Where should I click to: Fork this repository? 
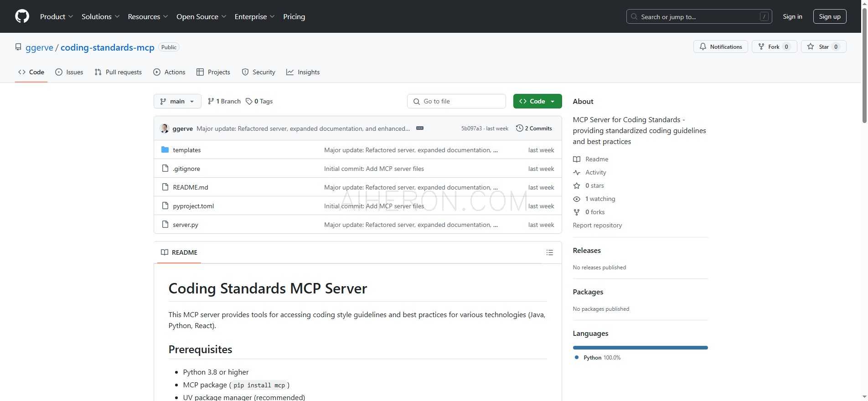click(774, 46)
